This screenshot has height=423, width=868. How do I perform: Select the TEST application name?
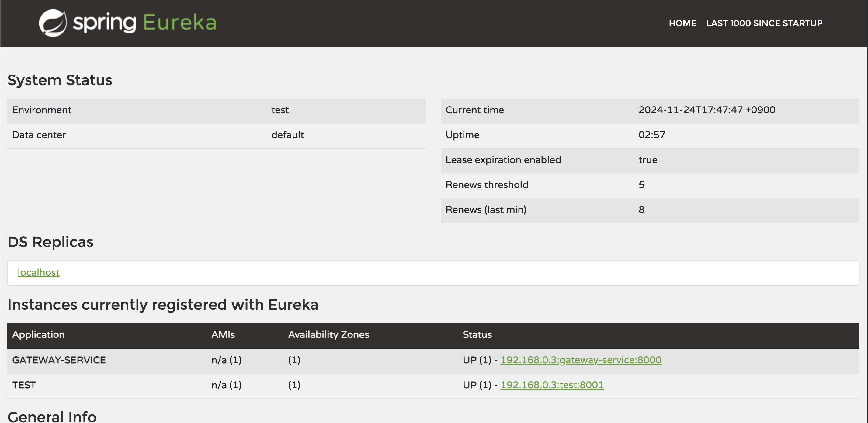coord(24,385)
